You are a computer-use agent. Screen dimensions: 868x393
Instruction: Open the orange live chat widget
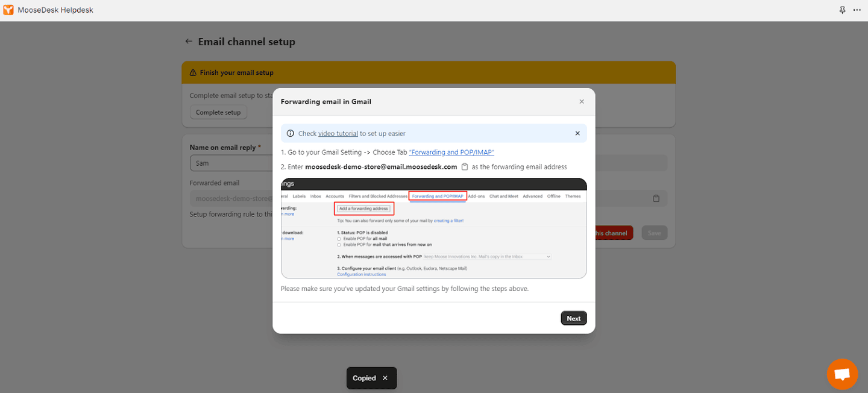coord(842,374)
